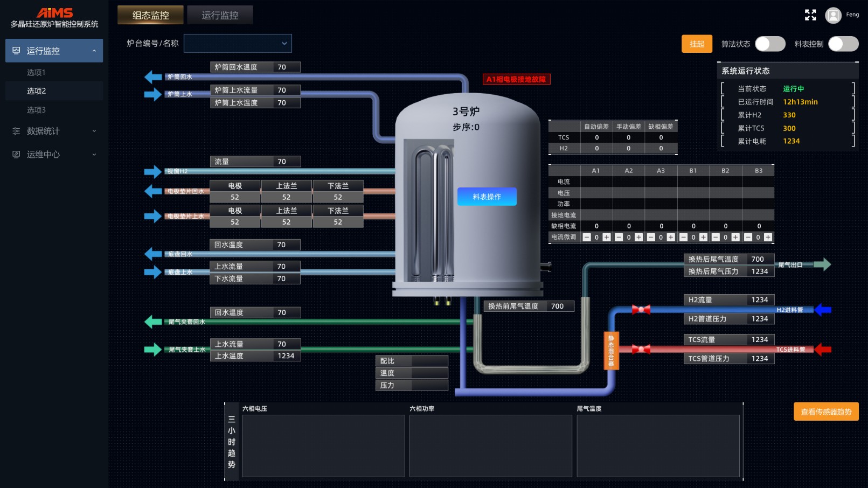The width and height of the screenshot is (868, 488).
Task: Click the 换热后尾气压力 1234 reading
Action: click(729, 271)
